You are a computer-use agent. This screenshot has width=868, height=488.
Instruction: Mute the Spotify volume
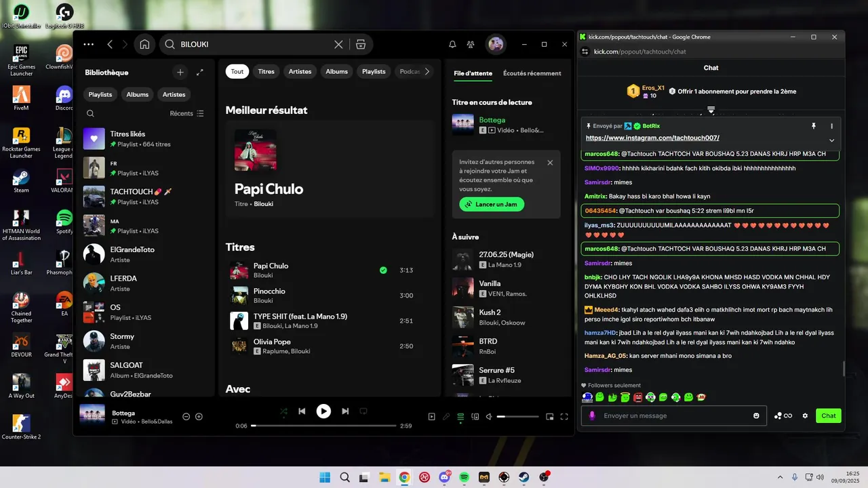pyautogui.click(x=489, y=417)
